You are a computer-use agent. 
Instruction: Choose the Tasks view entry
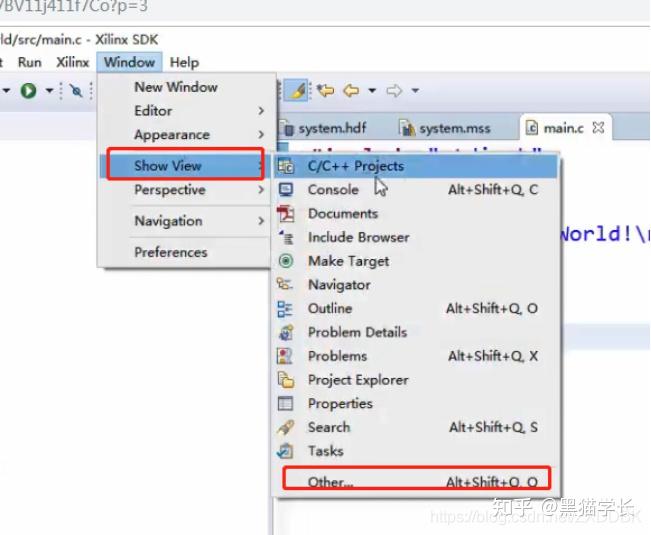point(416,451)
